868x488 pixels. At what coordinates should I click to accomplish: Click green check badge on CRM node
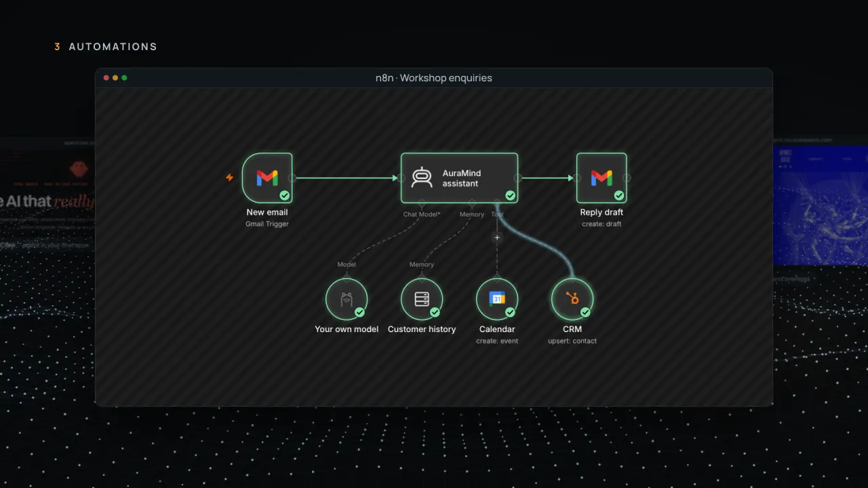tap(585, 312)
